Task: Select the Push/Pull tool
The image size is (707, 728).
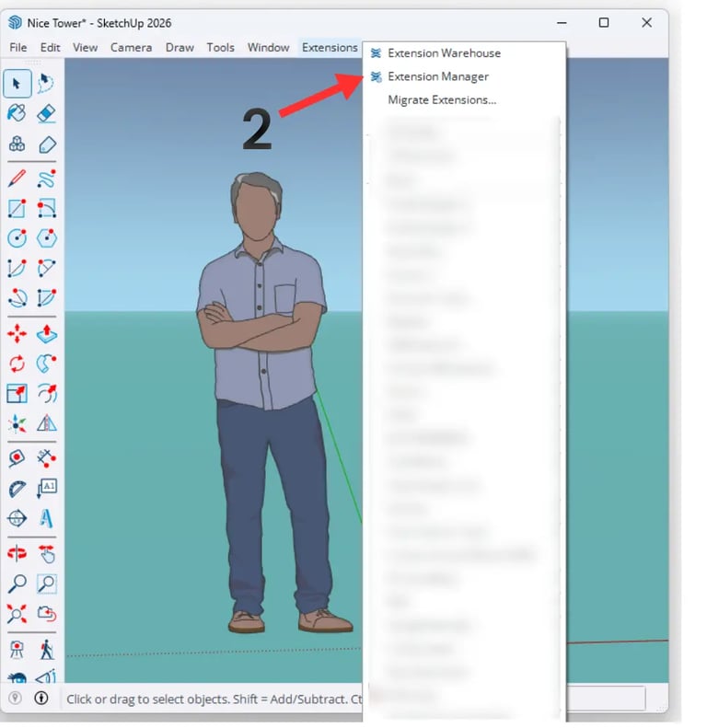Action: pyautogui.click(x=46, y=334)
